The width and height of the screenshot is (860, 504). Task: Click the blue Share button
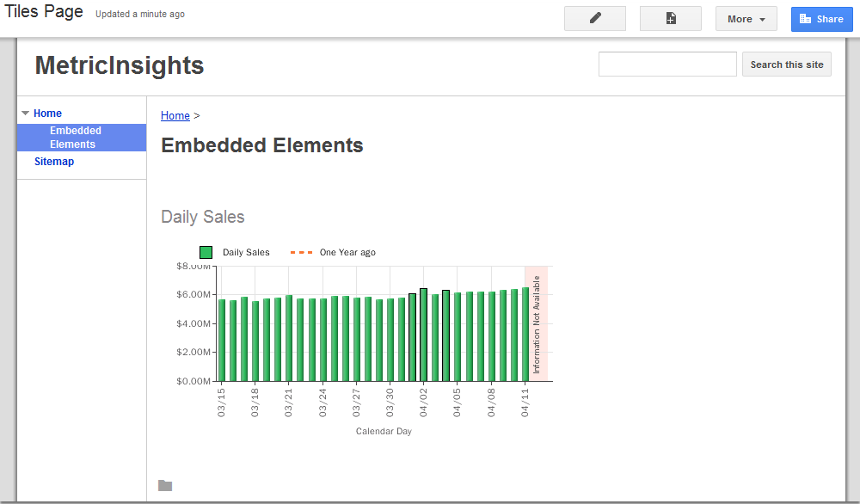(x=821, y=19)
